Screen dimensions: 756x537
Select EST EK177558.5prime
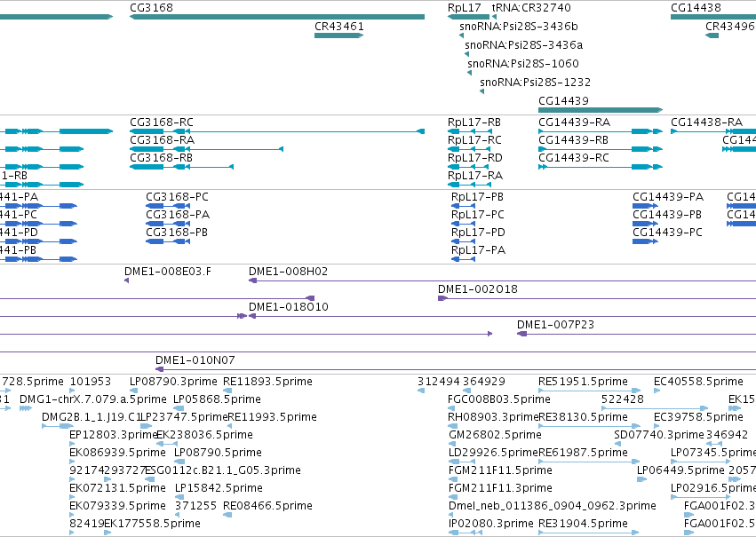[x=107, y=533]
